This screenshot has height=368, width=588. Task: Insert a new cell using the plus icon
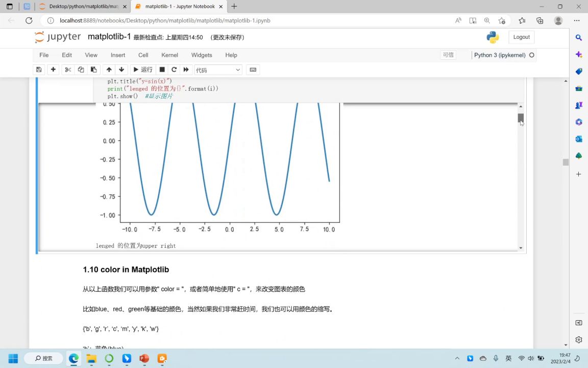click(x=53, y=70)
